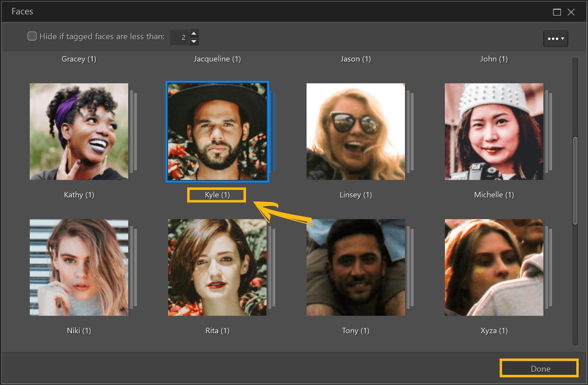Image resolution: width=588 pixels, height=385 pixels.
Task: Select Rita's face thumbnail
Action: 217,267
